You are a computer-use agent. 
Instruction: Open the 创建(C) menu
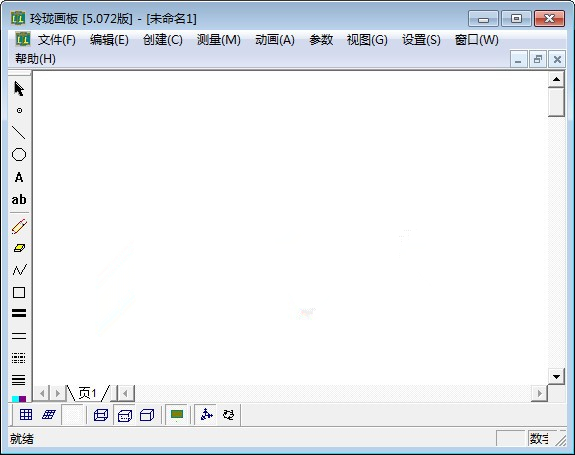click(x=163, y=40)
